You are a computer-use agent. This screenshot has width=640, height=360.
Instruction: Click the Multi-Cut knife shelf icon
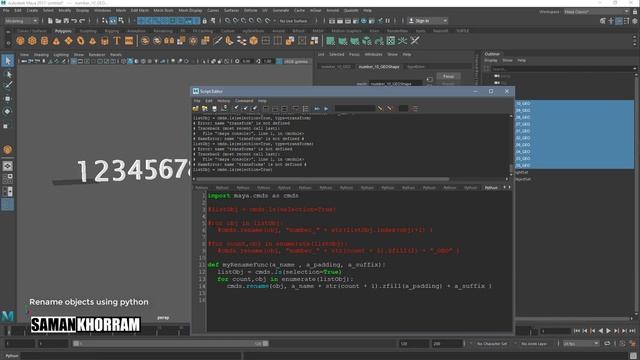click(218, 41)
